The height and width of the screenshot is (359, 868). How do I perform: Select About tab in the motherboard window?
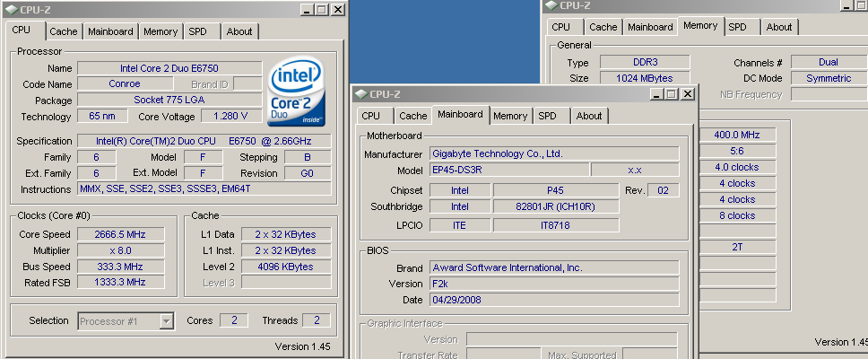[x=589, y=116]
